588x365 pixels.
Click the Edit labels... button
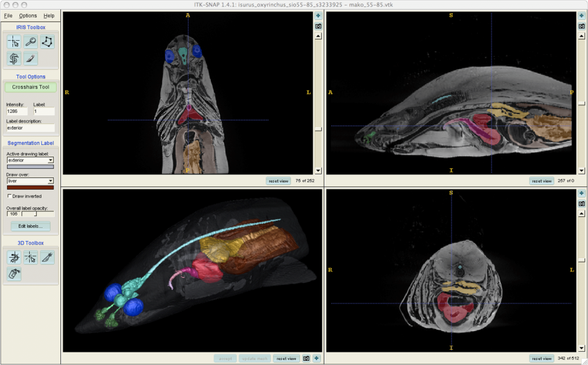point(30,226)
